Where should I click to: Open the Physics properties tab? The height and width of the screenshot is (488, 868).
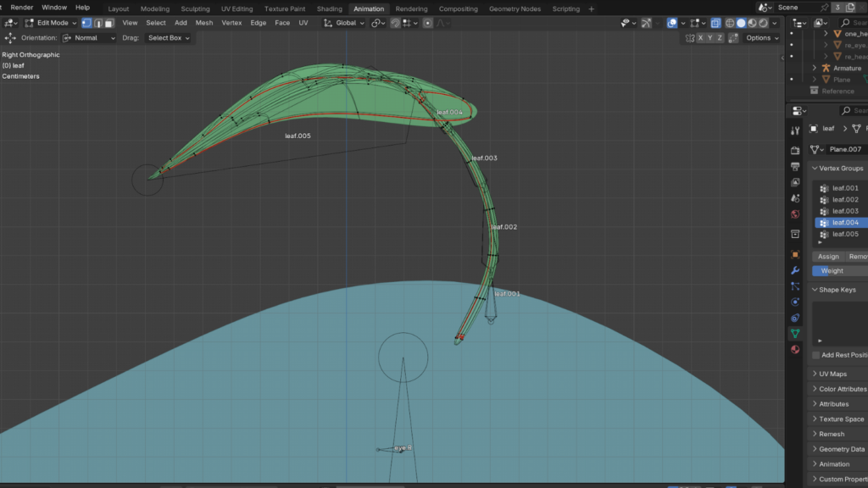(x=795, y=302)
